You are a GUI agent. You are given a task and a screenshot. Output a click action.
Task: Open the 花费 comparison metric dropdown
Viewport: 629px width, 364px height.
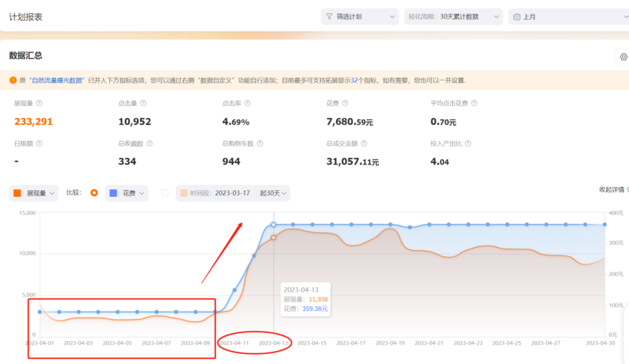126,193
